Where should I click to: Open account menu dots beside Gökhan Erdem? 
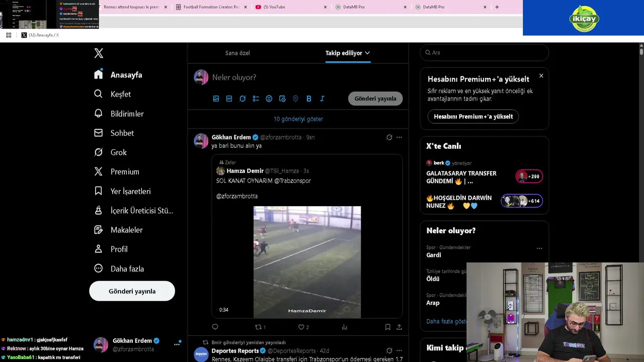click(x=177, y=344)
